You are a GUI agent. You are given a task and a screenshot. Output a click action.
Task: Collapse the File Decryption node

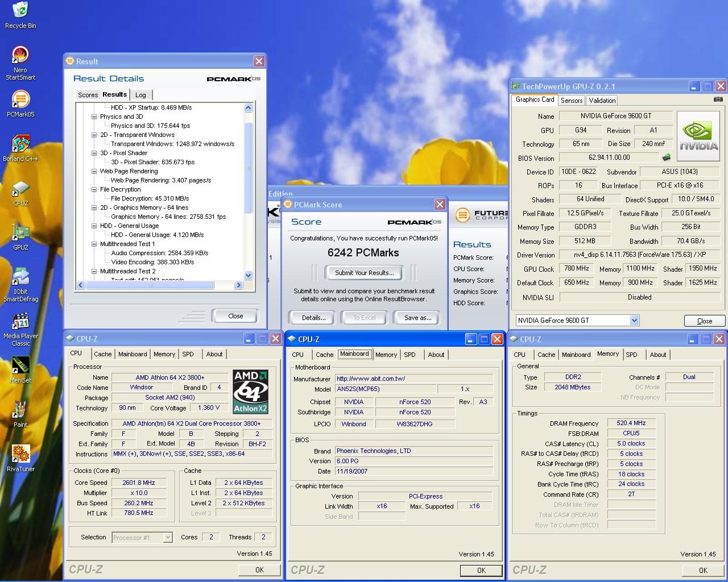[94, 189]
